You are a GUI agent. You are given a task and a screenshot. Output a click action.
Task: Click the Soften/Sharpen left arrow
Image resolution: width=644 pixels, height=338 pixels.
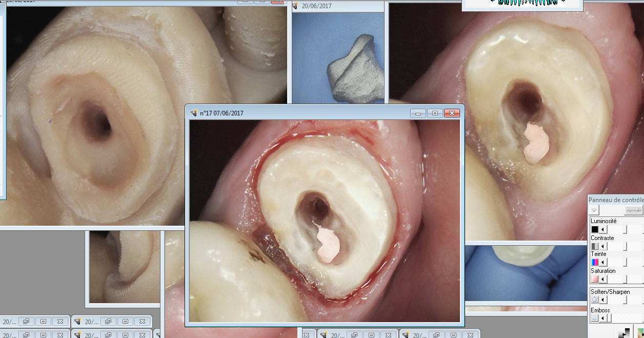pos(603,300)
